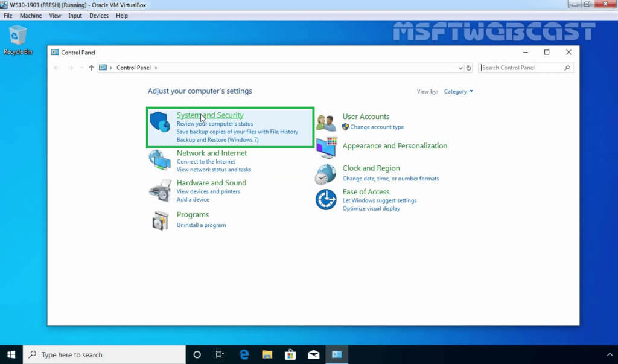Open the View by Category dropdown
Viewport: 618px width, 364px height.
click(x=459, y=92)
